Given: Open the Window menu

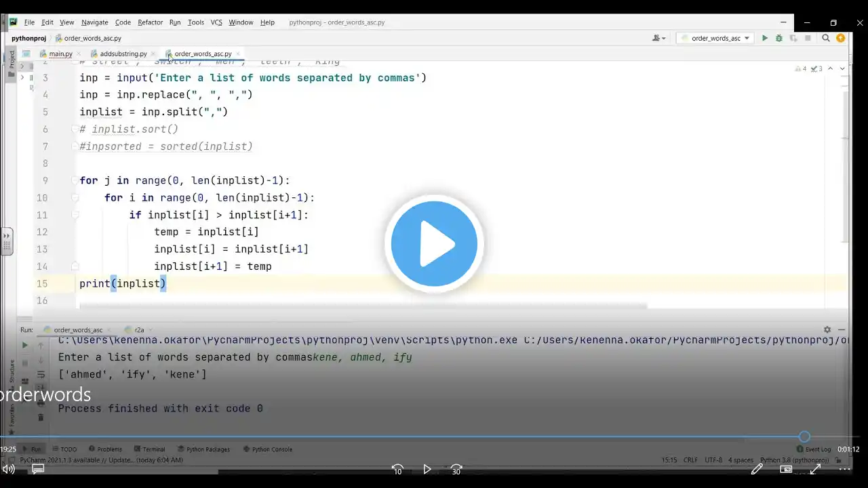Looking at the screenshot, I should pos(241,22).
